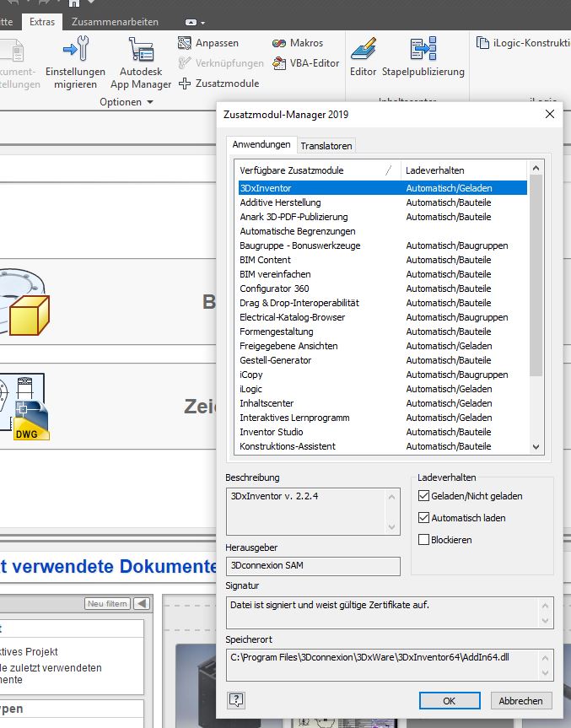The image size is (571, 728).
Task: Click the Speicherort path field
Action: (x=390, y=665)
